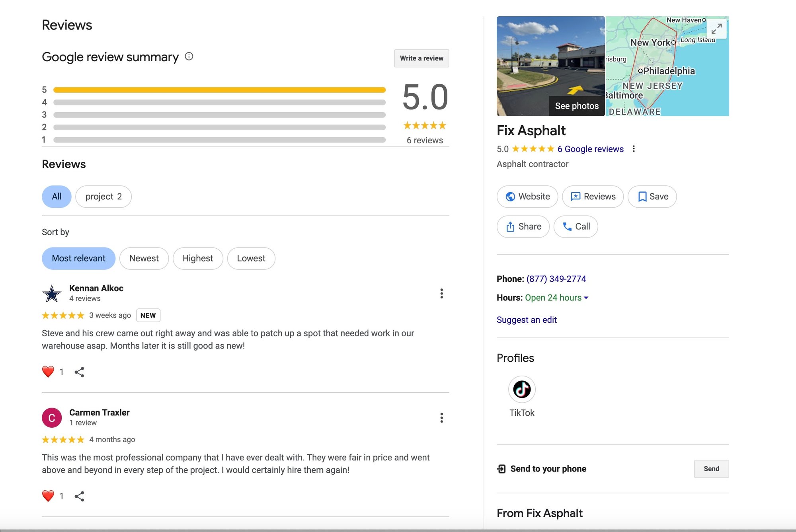
Task: Select the All reviews filter chip
Action: point(57,197)
